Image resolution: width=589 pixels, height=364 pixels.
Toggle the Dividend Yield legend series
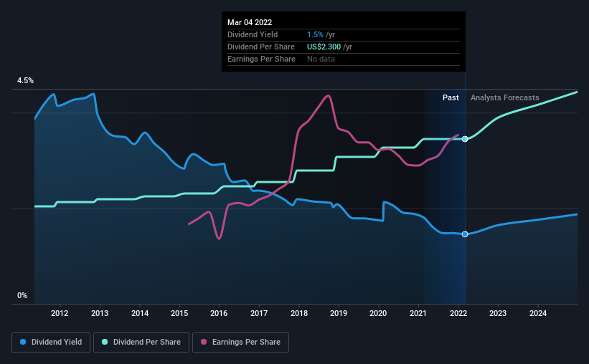coord(50,343)
